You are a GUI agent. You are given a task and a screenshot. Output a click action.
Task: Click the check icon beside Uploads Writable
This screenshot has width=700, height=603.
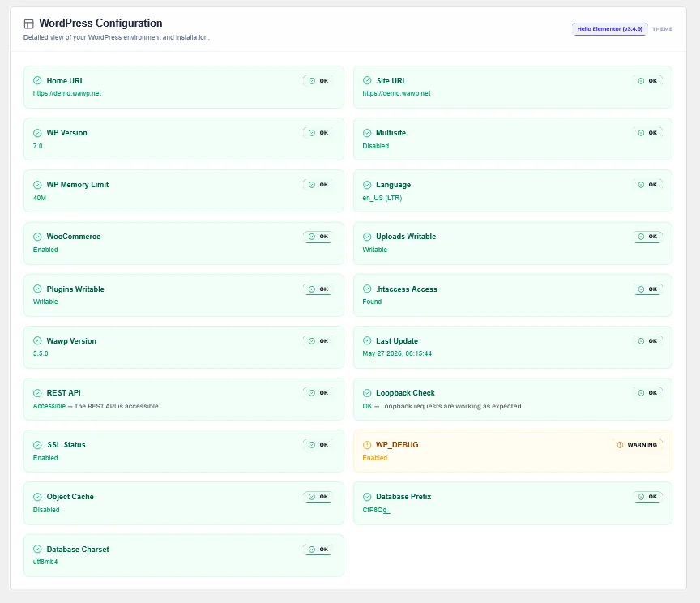pos(367,237)
